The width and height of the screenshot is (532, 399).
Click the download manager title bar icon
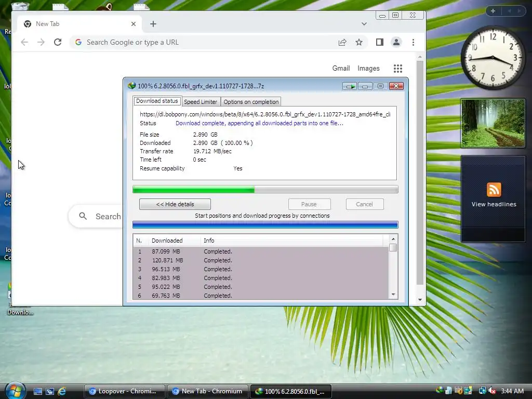131,86
